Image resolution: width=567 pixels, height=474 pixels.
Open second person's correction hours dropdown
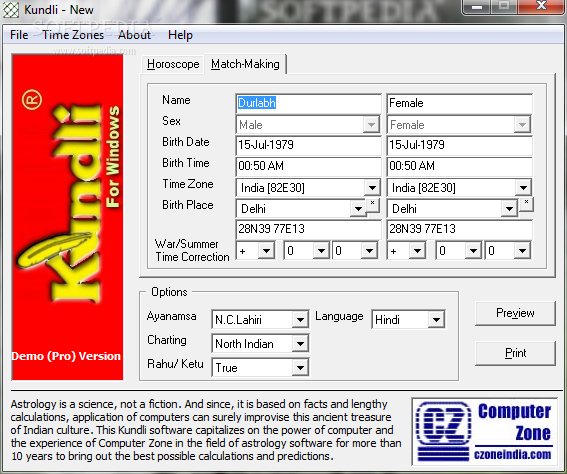click(473, 251)
